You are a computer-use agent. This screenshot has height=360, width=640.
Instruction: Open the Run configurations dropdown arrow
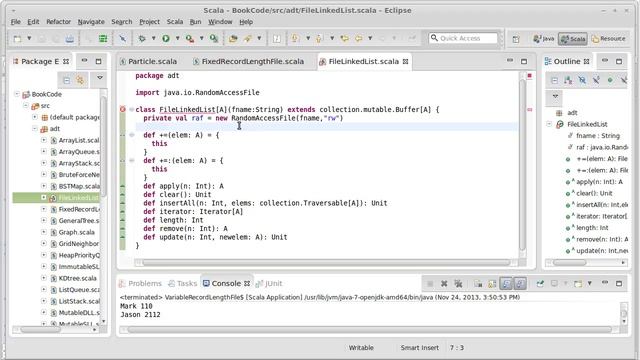point(178,38)
